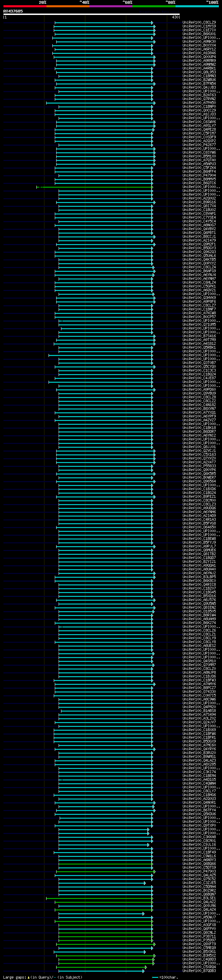Select label UniRef100_Q5RBK1
The image size is (222, 980).
click(199, 347)
